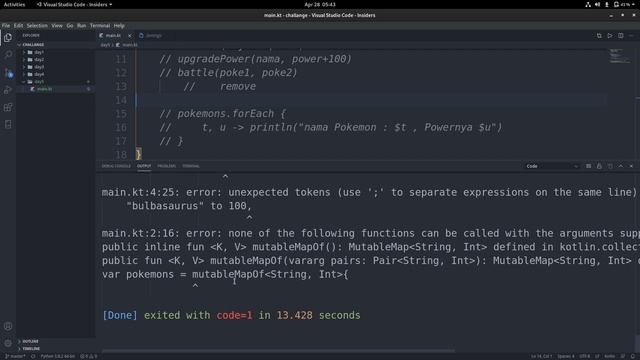Click Spaces: 4 indentation setting
Screen dimensions: 640x360
566,356
